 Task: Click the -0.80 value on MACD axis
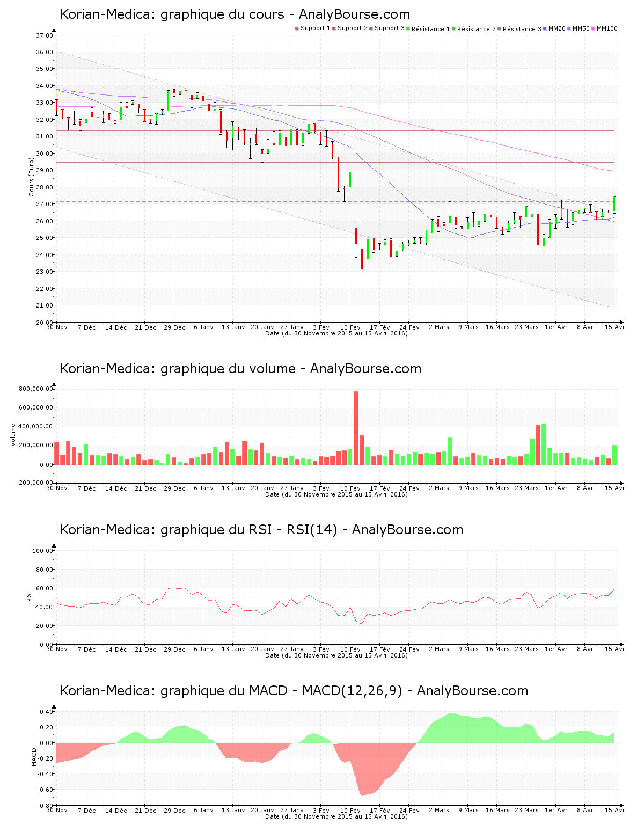(x=45, y=806)
